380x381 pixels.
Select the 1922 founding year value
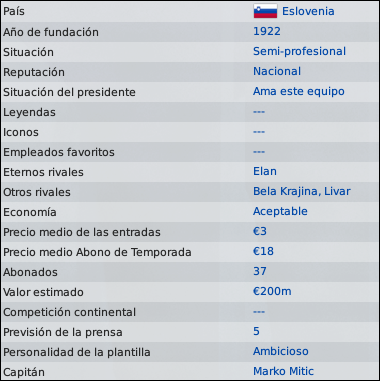[x=267, y=31]
